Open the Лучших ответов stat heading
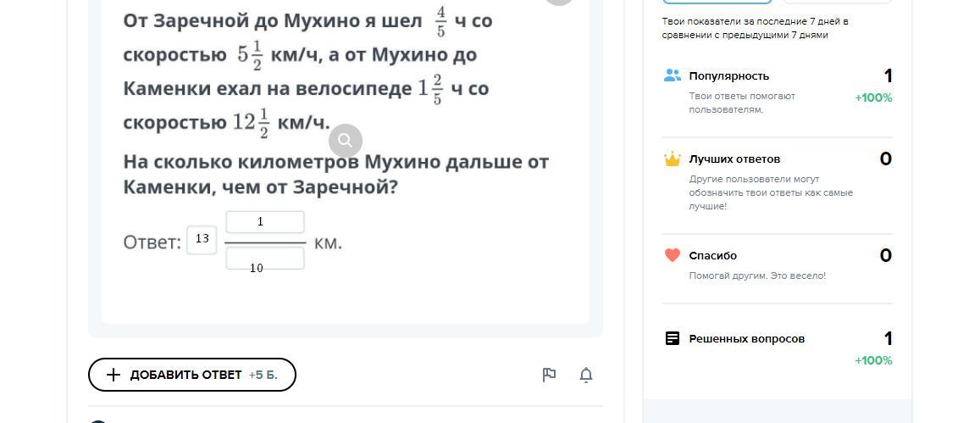The image size is (980, 423). click(734, 159)
